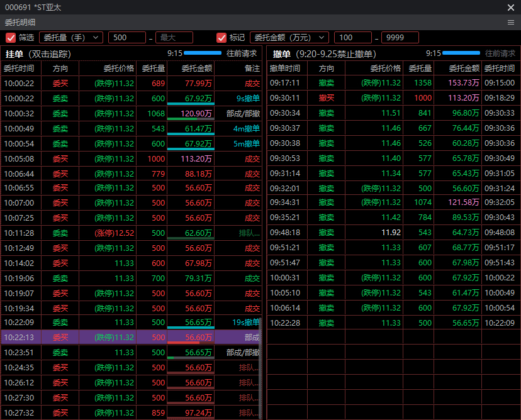
Task: Click the 委托明细 panel title
Action: [x=20, y=22]
